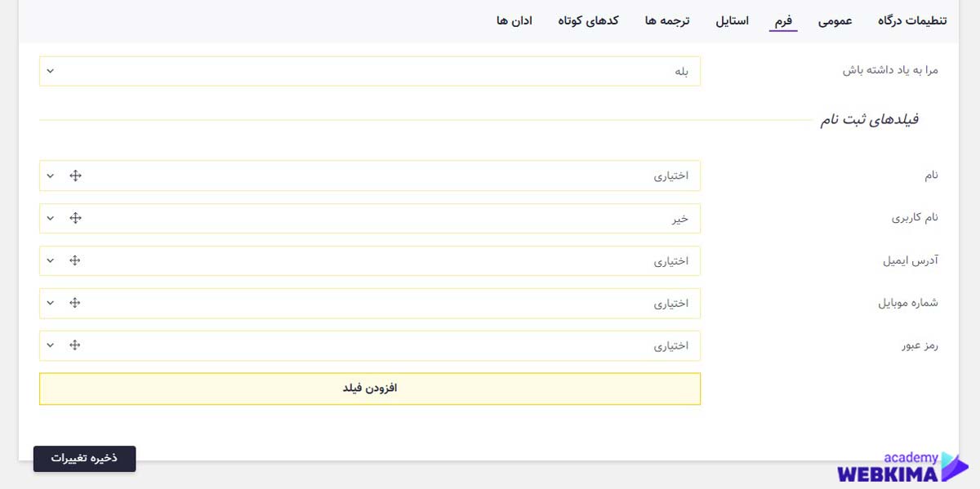This screenshot has width=980, height=489.
Task: Click the نام field label
Action: pos(930,176)
